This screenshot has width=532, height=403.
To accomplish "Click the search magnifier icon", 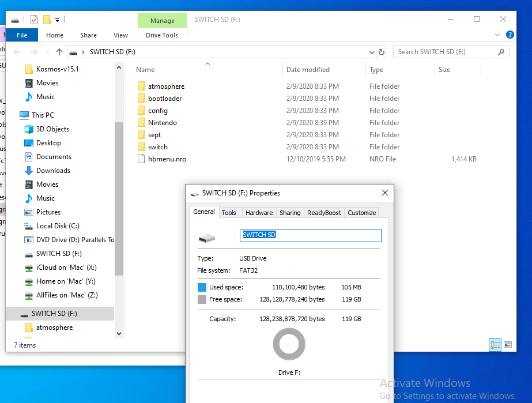I will click(x=501, y=52).
